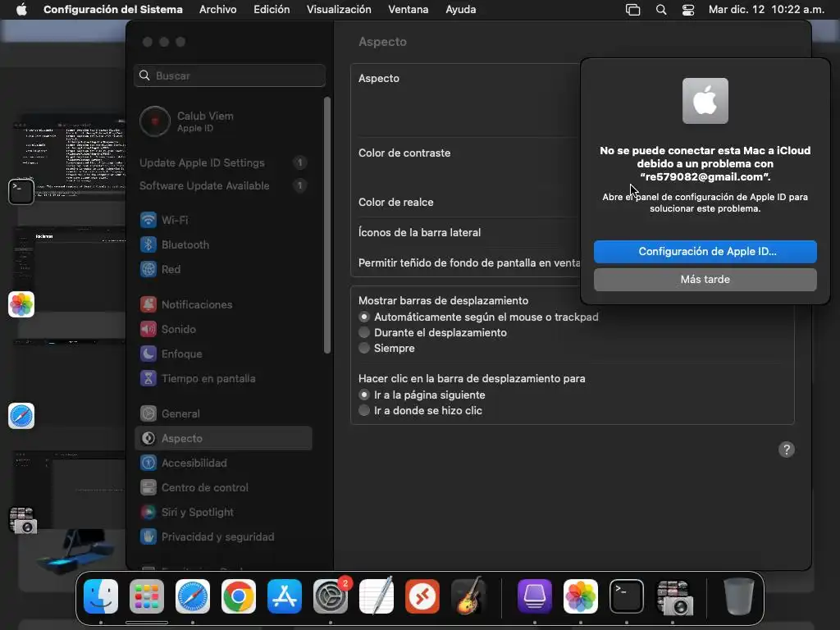Open TextEdit from the Dock
840x630 pixels.
coord(376,596)
